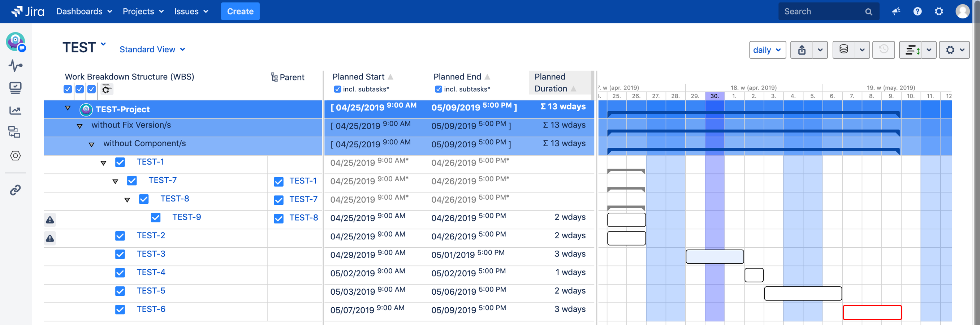The image size is (980, 325).
Task: Uncheck the TEST-9 checkbox
Action: (x=156, y=217)
